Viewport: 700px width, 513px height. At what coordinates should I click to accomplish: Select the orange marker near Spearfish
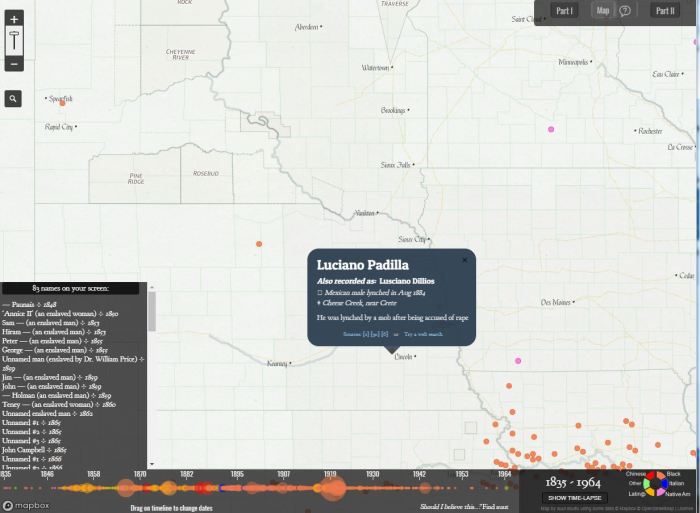(x=62, y=103)
